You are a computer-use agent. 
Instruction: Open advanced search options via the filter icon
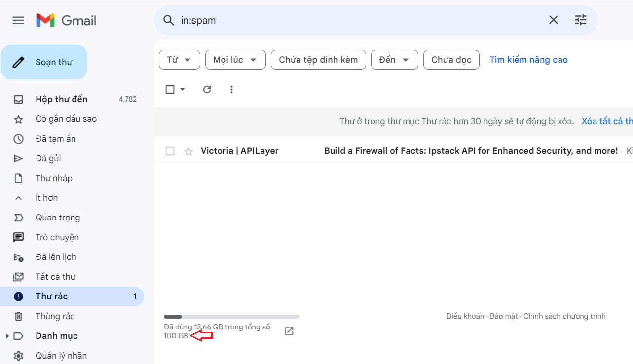point(580,20)
